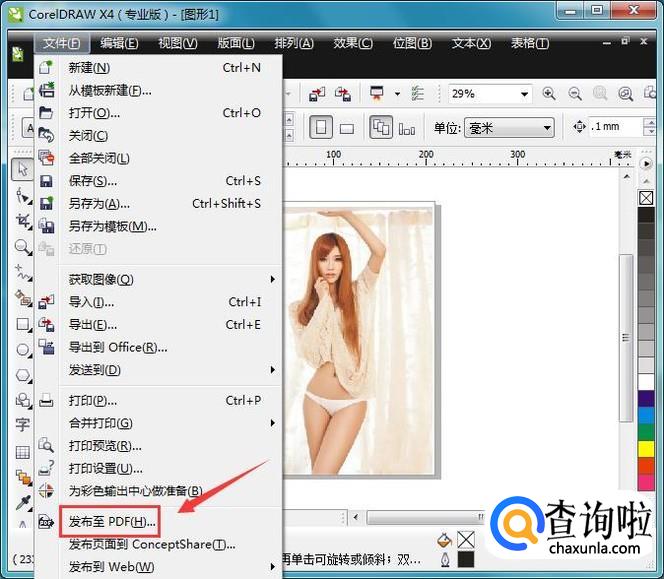
Task: Click the Zoom in magnifier icon
Action: 549,94
